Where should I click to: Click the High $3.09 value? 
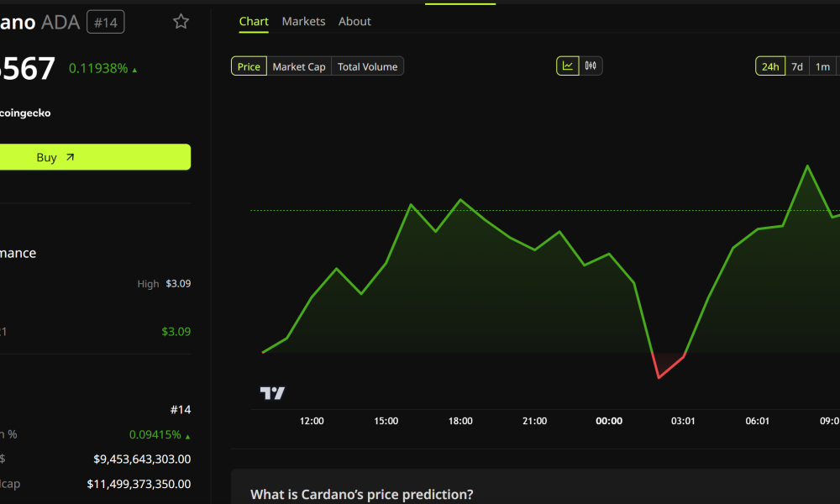pos(178,283)
